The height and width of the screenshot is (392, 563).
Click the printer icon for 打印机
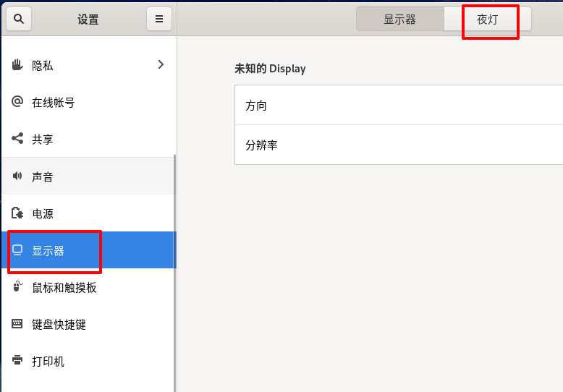[x=17, y=361]
